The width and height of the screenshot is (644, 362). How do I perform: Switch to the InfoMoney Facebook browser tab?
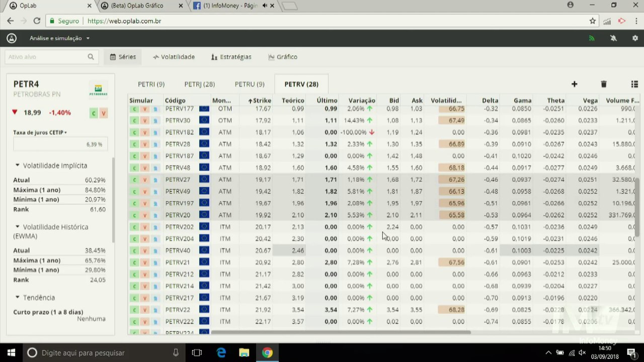click(234, 6)
